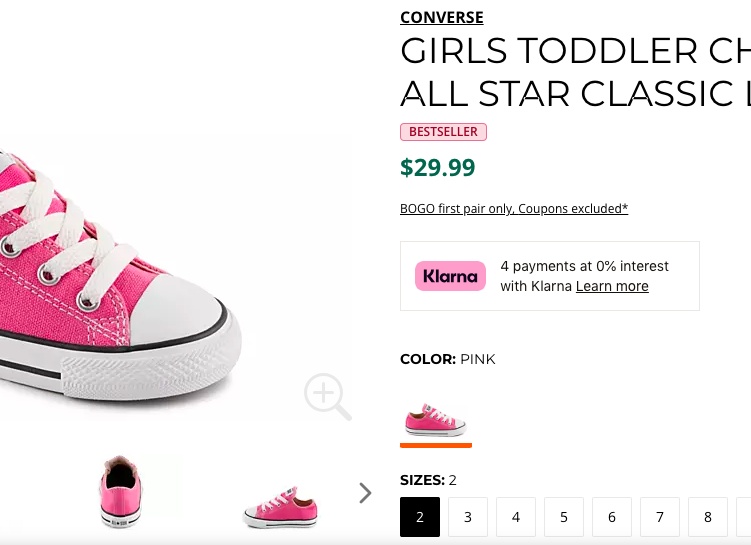The height and width of the screenshot is (545, 751).
Task: Select the size 8 box
Action: point(708,517)
